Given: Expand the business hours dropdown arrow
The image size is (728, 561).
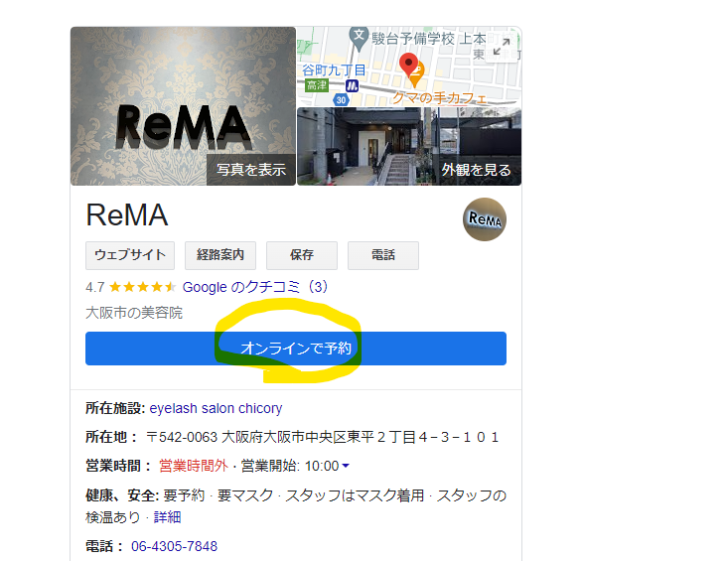Looking at the screenshot, I should coord(346,466).
